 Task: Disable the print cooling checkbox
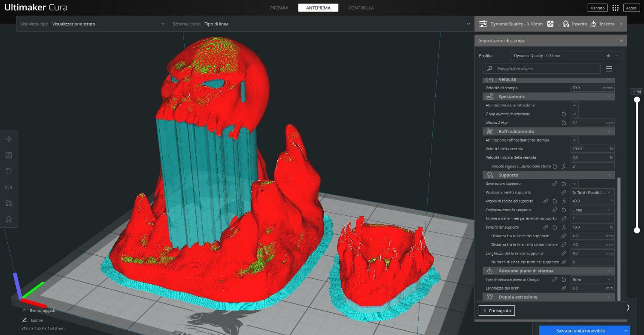click(574, 140)
